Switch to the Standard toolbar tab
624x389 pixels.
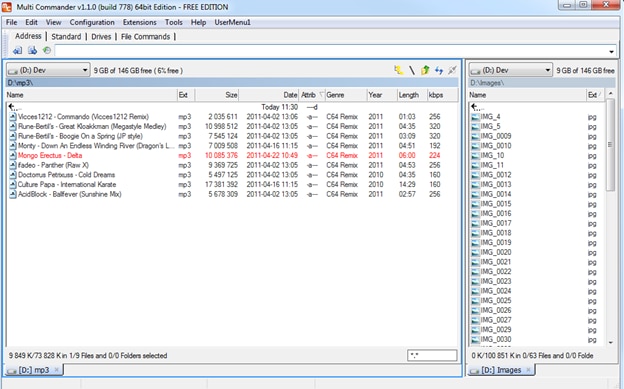click(x=66, y=37)
